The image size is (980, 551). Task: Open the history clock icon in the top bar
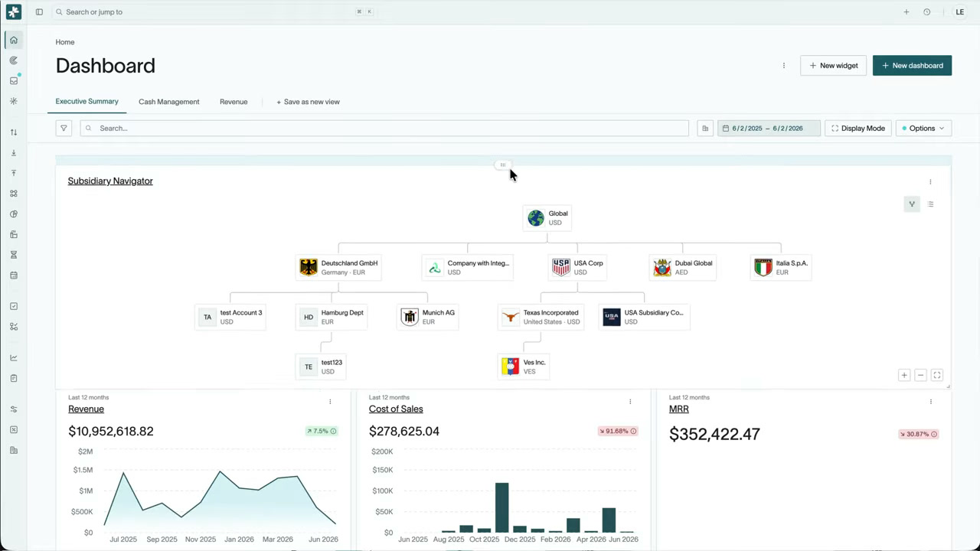point(926,12)
